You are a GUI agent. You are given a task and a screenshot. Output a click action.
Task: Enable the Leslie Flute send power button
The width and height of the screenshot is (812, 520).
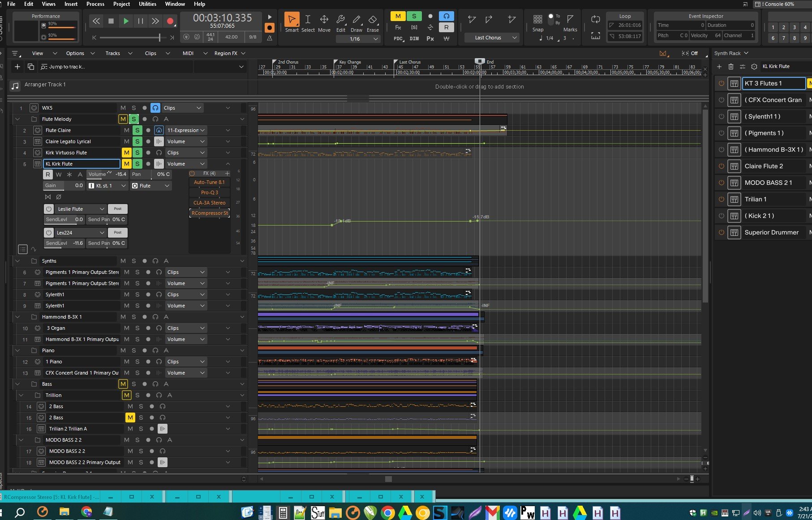point(49,209)
